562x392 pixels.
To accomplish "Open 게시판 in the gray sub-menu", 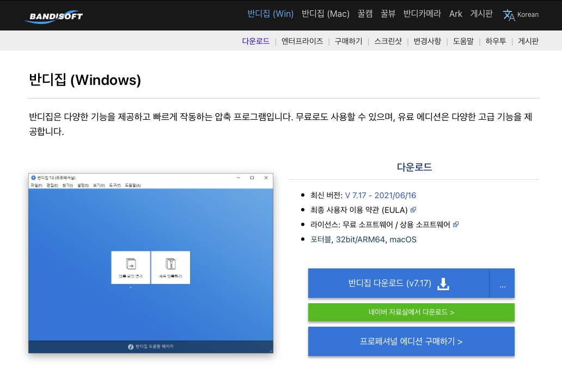I will click(528, 41).
